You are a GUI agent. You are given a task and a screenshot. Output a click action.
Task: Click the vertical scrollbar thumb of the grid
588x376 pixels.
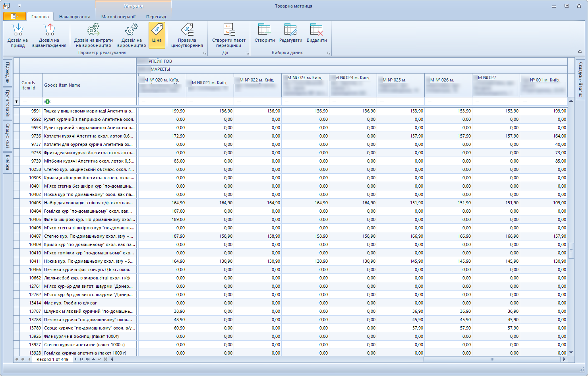tap(571, 250)
